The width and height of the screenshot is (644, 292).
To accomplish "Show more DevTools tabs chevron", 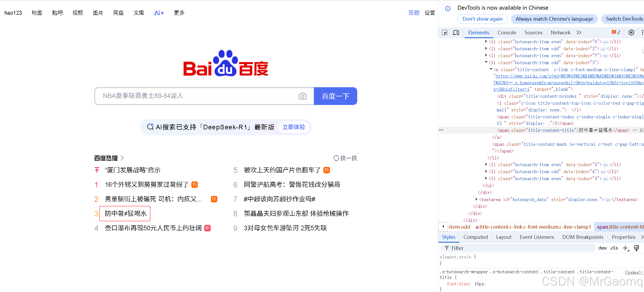I will pos(579,32).
